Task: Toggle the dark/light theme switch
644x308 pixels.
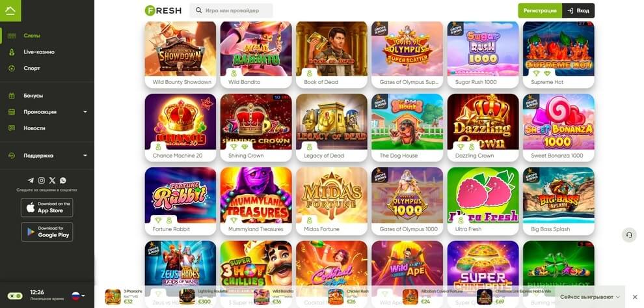Action: [x=15, y=296]
